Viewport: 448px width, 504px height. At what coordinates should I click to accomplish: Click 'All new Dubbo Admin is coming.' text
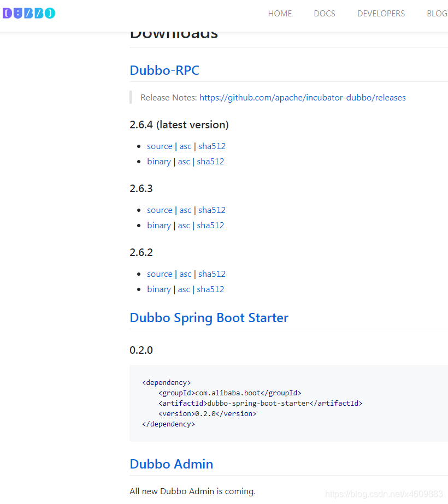point(193,491)
